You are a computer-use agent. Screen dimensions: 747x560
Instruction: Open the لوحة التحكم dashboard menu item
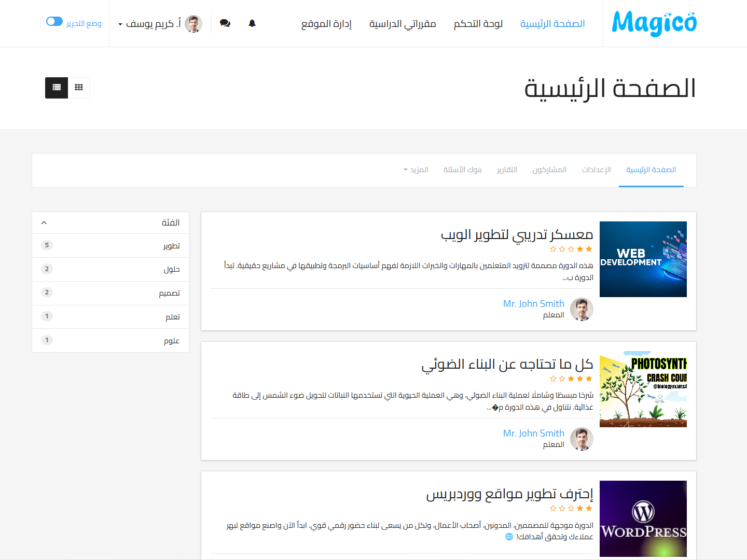coord(478,24)
